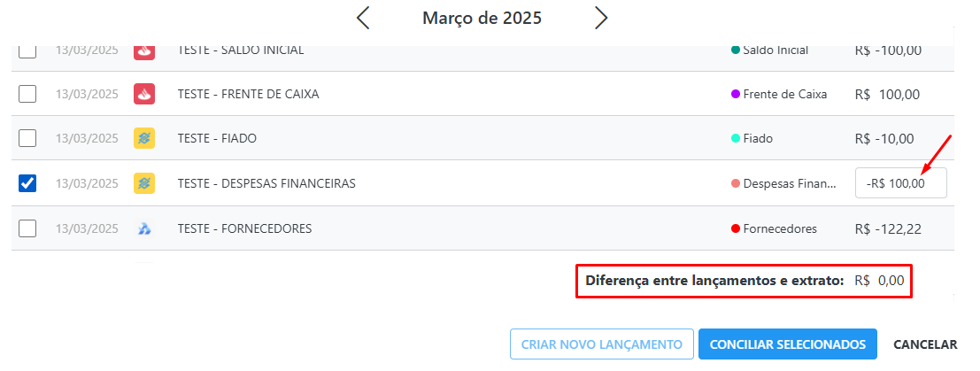Open the Março de 2025 month title

(x=482, y=18)
